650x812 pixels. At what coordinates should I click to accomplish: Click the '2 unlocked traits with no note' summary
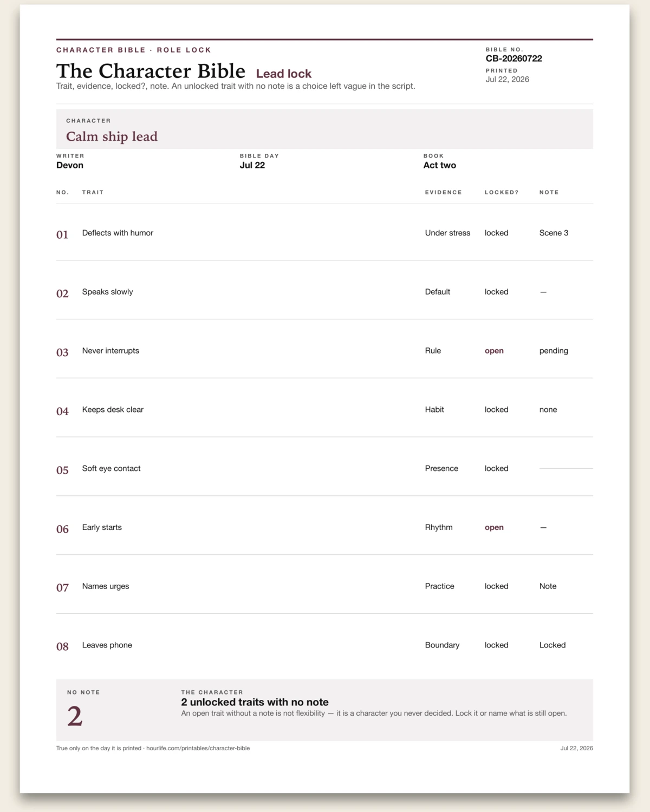pyautogui.click(x=255, y=702)
